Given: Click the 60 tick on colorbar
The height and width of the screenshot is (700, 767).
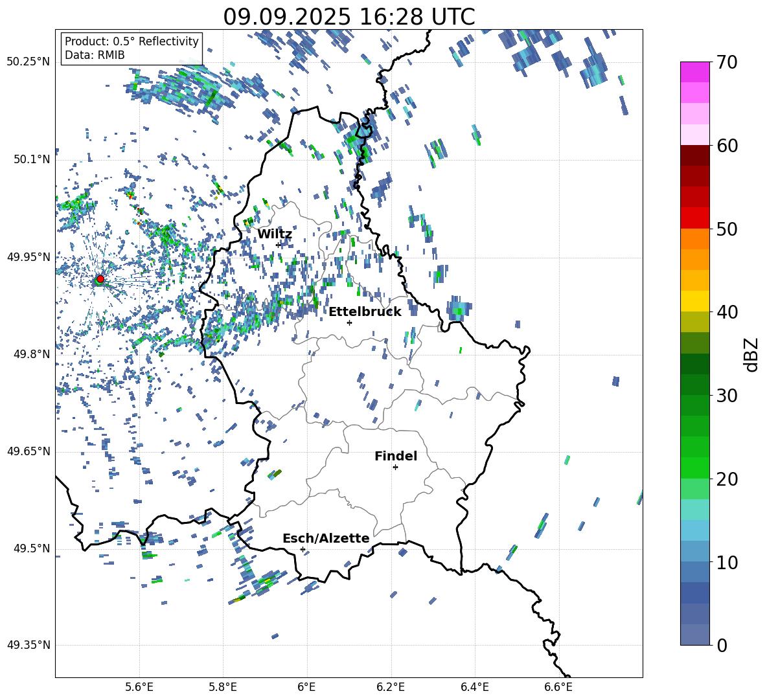Looking at the screenshot, I should click(x=727, y=146).
